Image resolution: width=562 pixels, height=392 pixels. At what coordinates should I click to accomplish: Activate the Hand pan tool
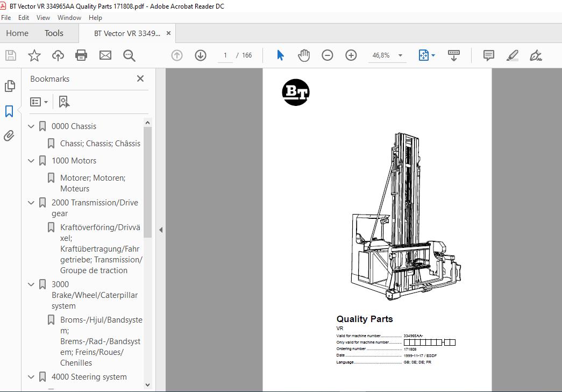[x=303, y=55]
